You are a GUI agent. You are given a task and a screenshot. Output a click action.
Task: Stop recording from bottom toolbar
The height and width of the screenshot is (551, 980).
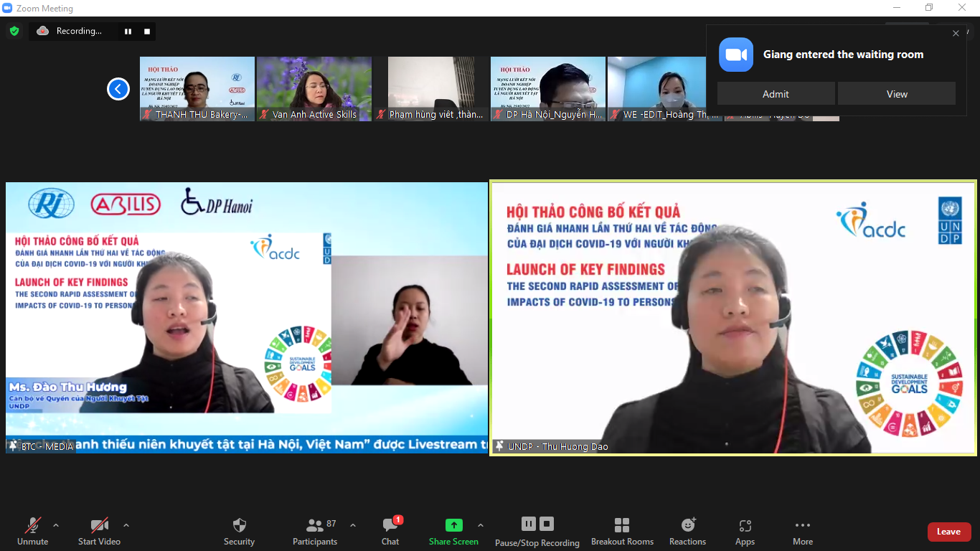pyautogui.click(x=547, y=524)
